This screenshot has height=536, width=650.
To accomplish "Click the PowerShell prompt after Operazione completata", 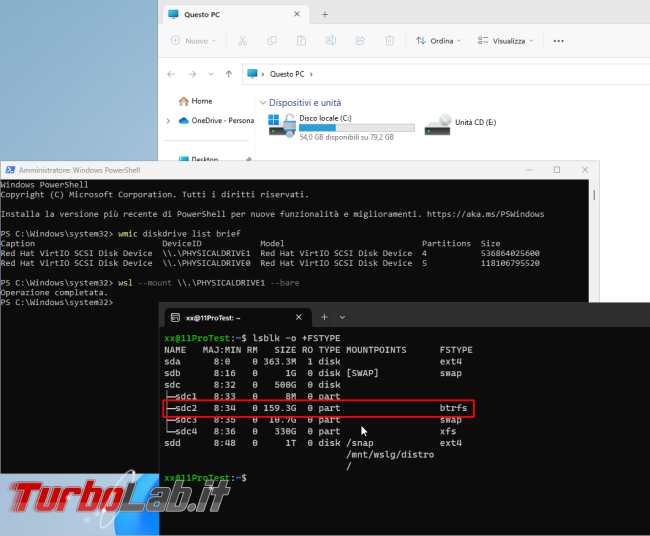I will click(x=57, y=302).
